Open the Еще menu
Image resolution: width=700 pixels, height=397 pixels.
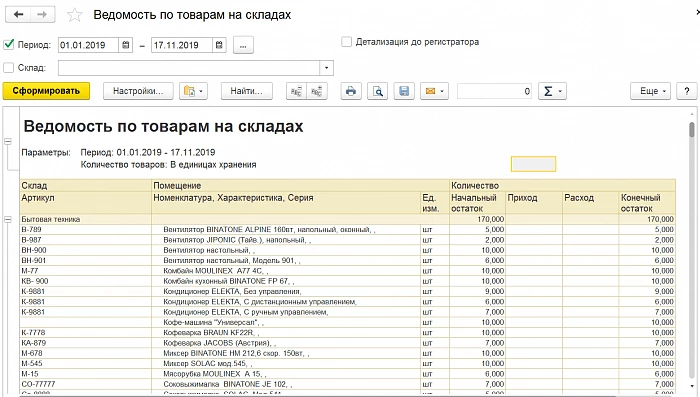pos(650,91)
